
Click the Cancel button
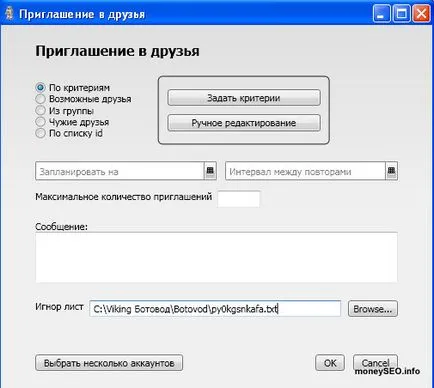pyautogui.click(x=375, y=363)
